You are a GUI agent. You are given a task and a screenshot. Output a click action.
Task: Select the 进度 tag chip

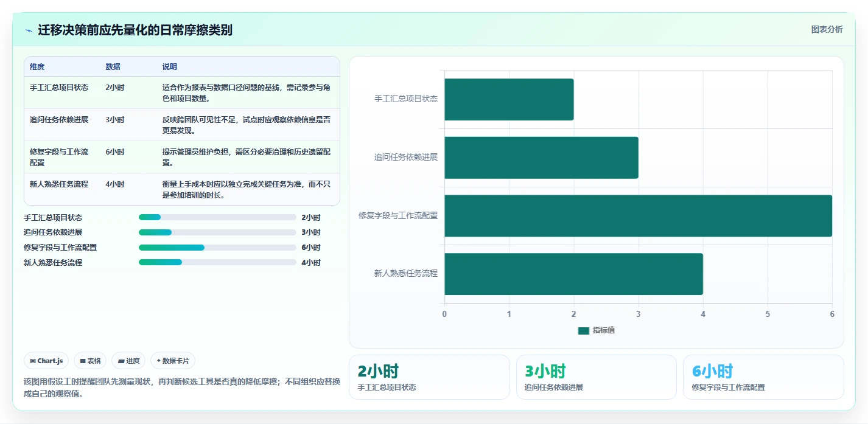pos(128,361)
